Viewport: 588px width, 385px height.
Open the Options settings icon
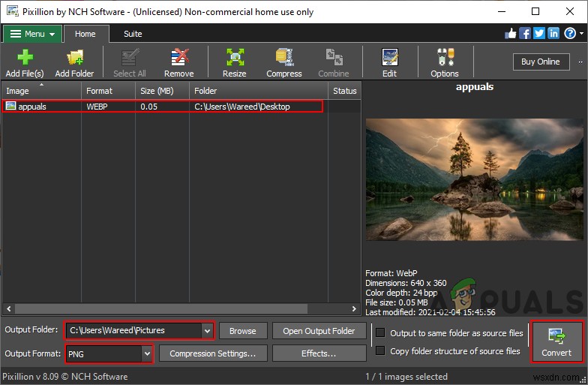[445, 57]
